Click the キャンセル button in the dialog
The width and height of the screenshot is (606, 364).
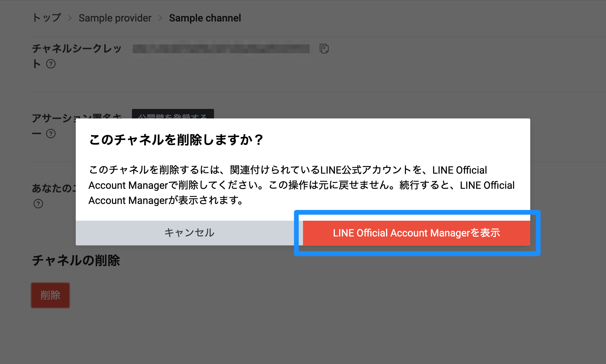point(189,233)
